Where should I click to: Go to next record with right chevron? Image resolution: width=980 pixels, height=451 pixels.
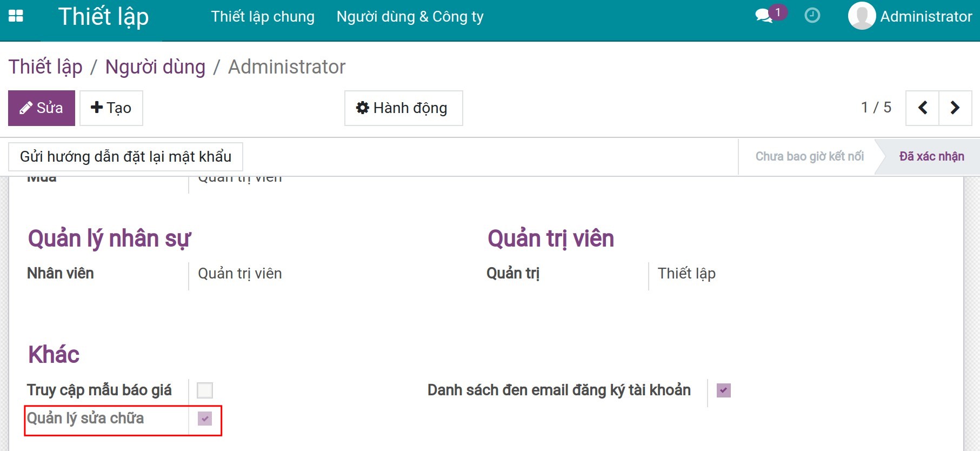(955, 108)
